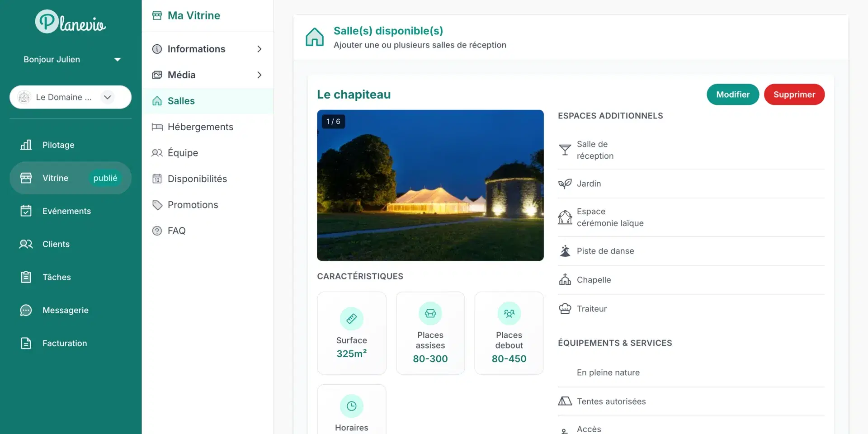The width and height of the screenshot is (868, 434).
Task: Click the 1 / 6 photo counter badge
Action: click(333, 122)
